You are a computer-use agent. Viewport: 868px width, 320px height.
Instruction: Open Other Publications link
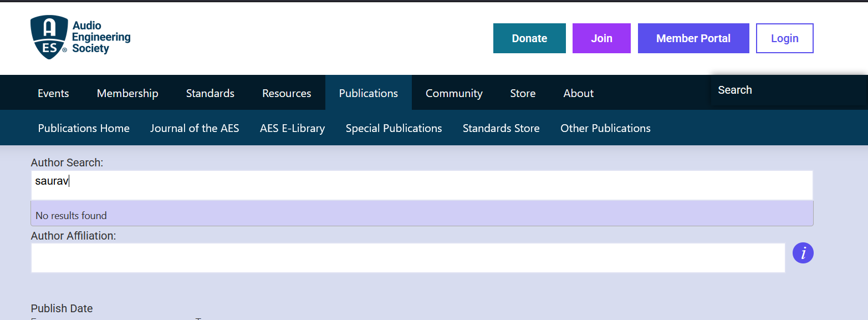[x=605, y=128]
